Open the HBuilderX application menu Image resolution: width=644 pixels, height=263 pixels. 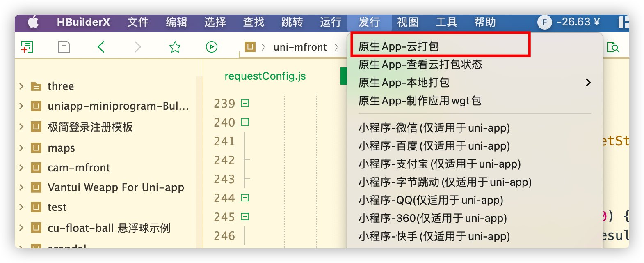83,22
